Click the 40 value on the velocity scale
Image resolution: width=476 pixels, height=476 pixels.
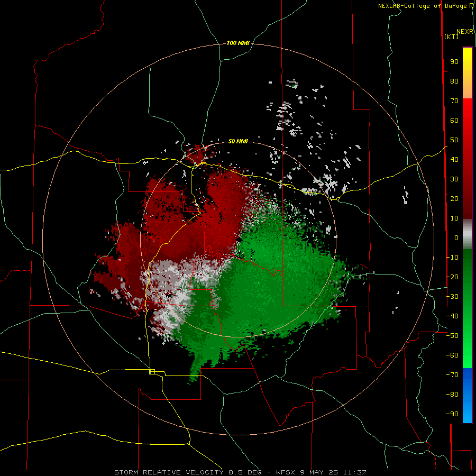coord(454,160)
